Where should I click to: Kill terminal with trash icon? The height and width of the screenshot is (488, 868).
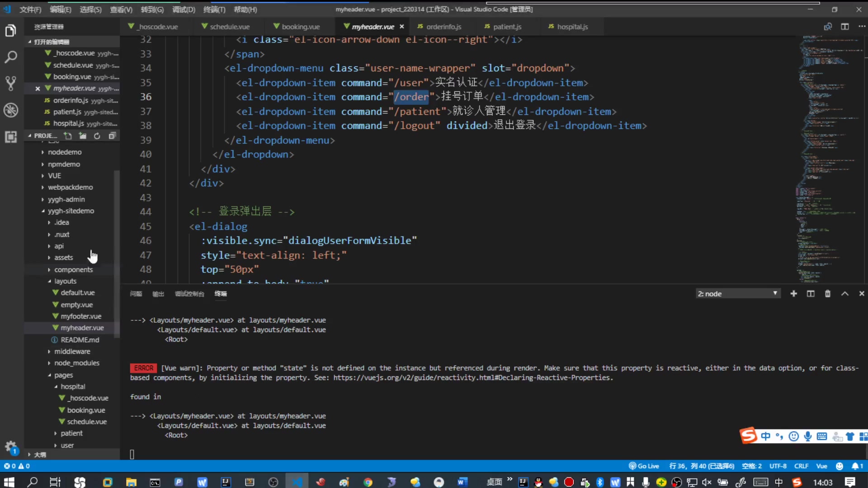point(828,294)
